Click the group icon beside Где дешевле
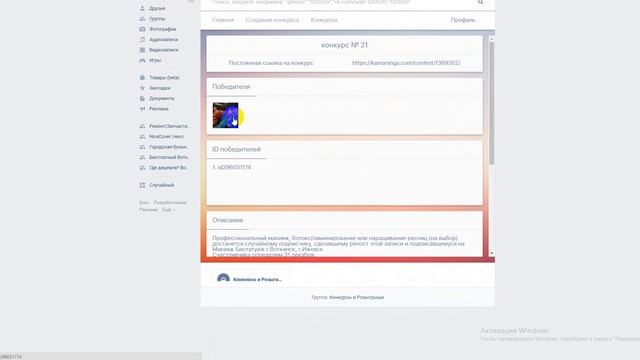The width and height of the screenshot is (640, 360). point(142,168)
